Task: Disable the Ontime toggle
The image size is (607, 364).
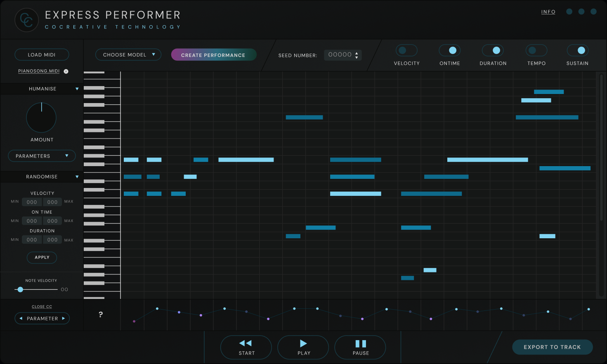Action: 450,50
